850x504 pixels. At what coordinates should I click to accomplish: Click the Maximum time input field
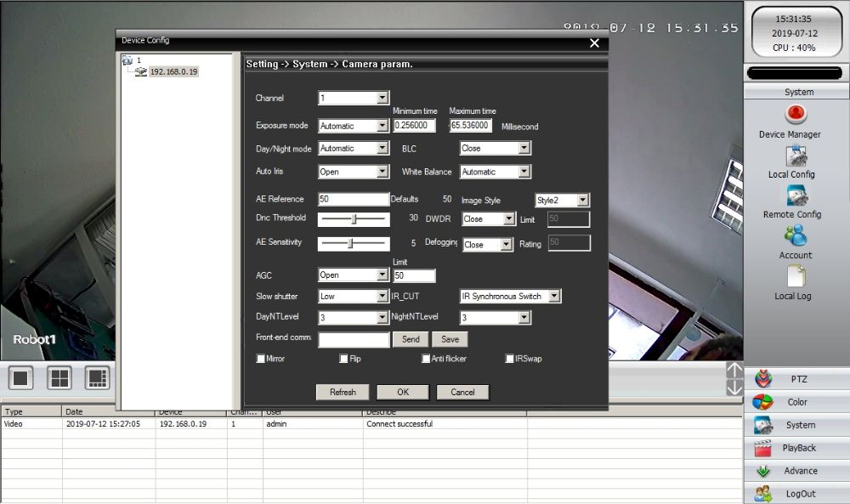pos(471,125)
